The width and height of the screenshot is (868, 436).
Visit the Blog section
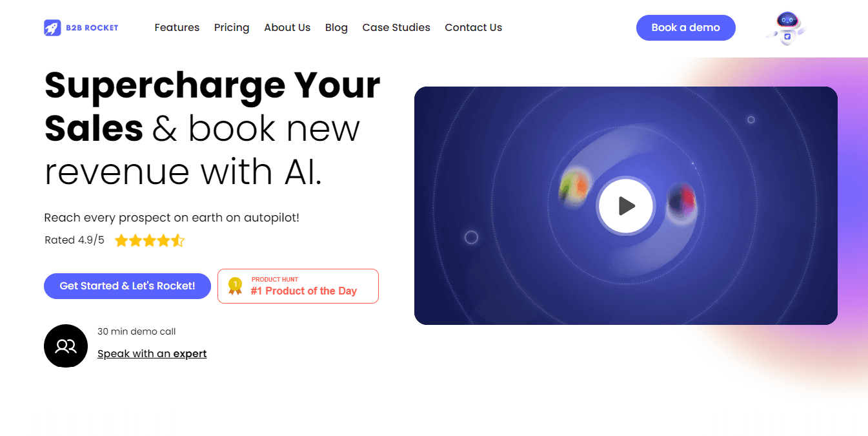[x=336, y=28]
